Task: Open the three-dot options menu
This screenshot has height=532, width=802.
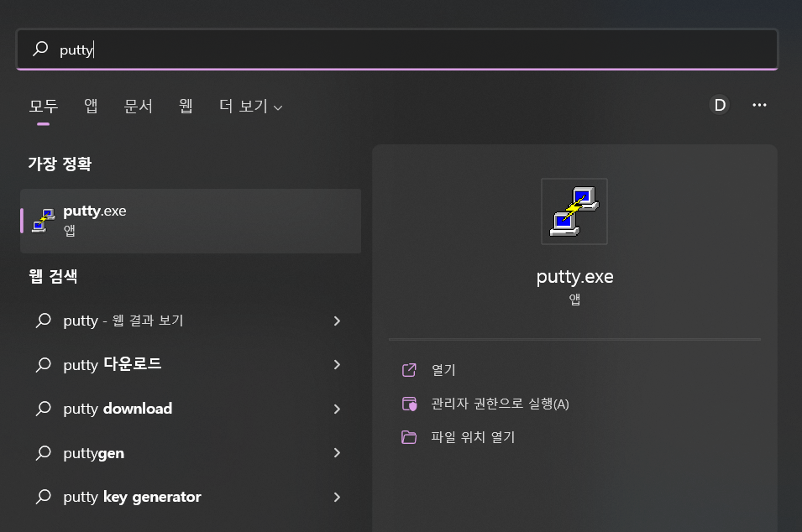Action: coord(759,105)
